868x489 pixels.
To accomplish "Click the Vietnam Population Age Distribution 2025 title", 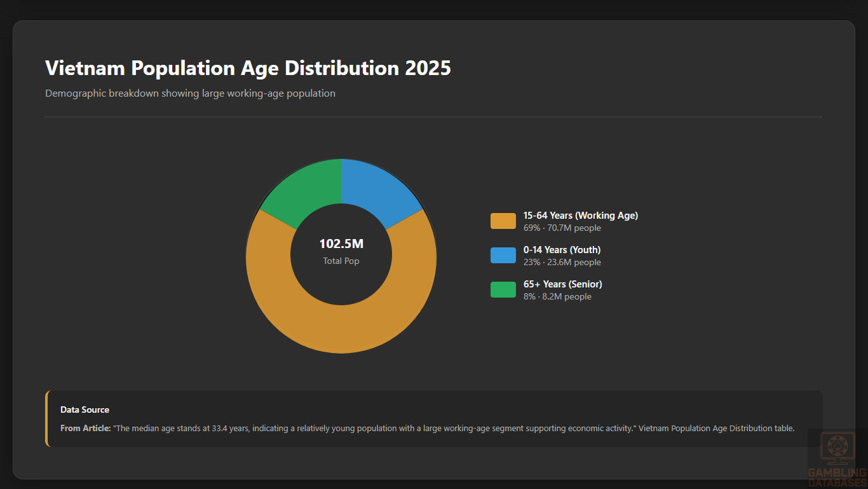I will pyautogui.click(x=248, y=68).
